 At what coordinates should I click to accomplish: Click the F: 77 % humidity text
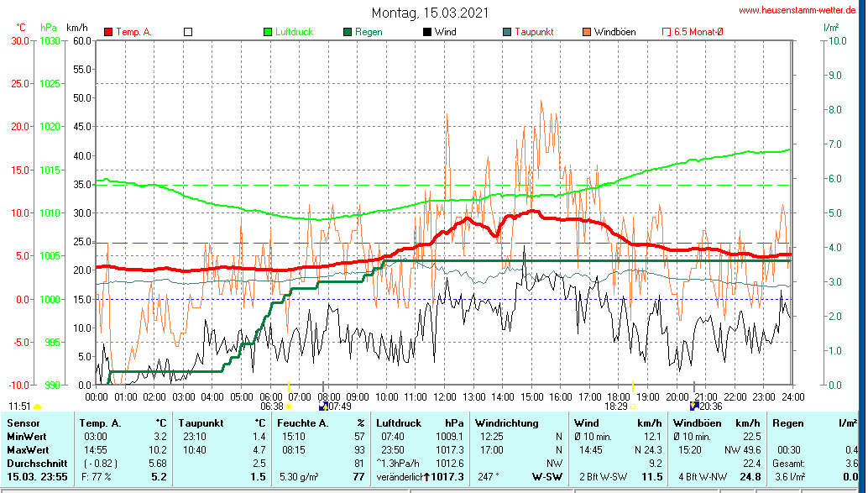point(97,477)
